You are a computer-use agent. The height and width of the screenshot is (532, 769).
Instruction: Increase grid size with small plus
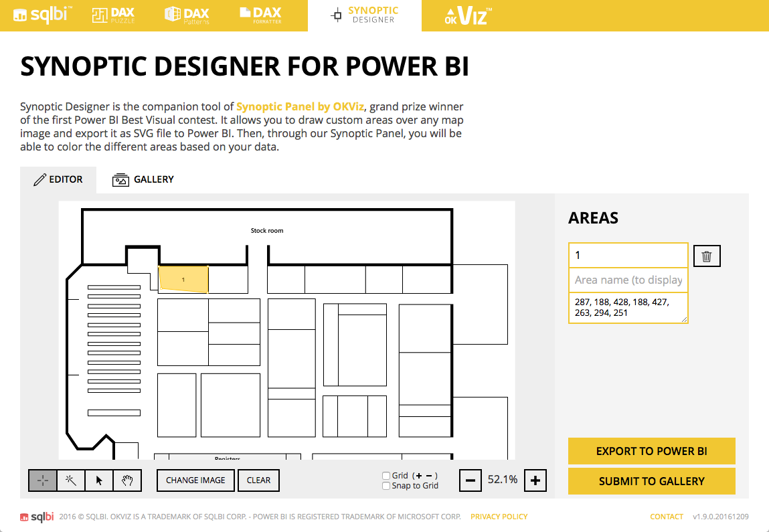point(419,476)
